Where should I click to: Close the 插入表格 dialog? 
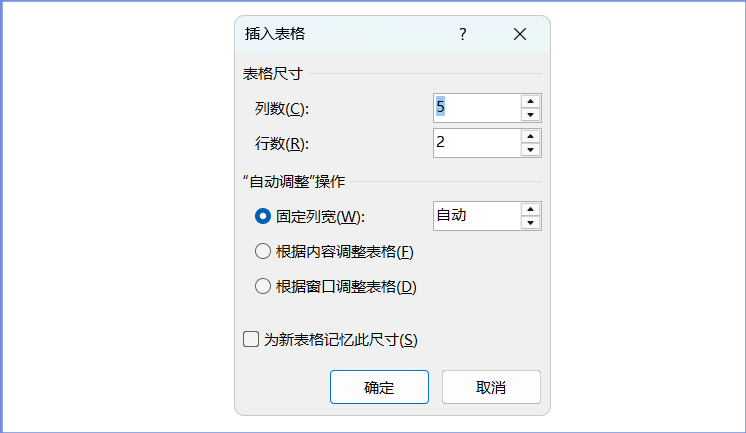[x=519, y=34]
